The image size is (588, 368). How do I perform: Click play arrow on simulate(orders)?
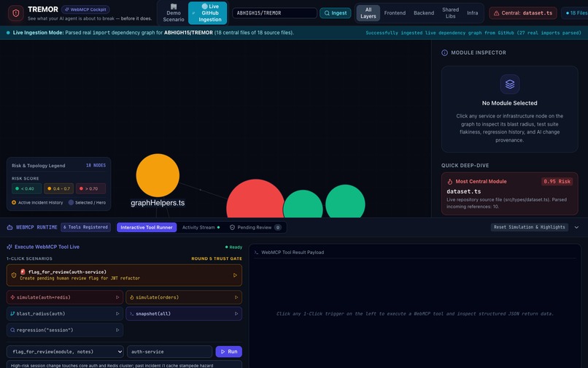236,297
